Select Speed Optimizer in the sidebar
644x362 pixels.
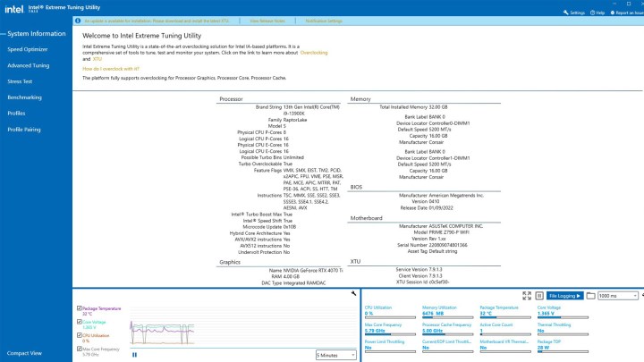click(x=28, y=49)
